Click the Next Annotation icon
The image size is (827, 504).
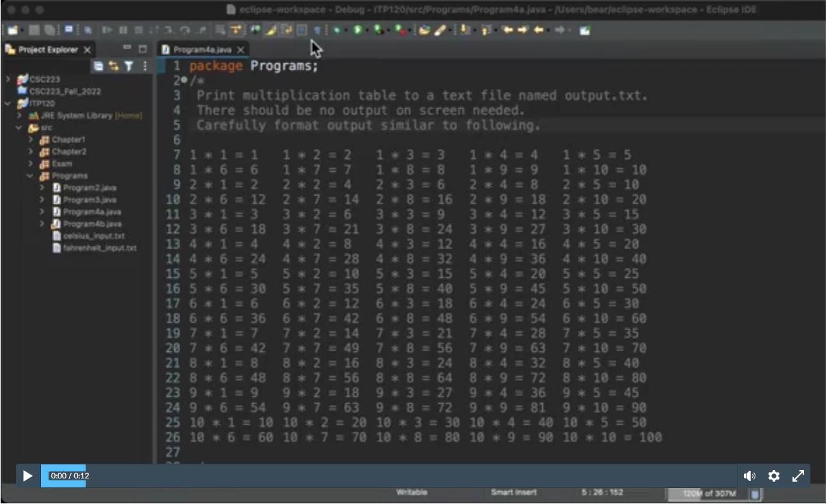465,30
